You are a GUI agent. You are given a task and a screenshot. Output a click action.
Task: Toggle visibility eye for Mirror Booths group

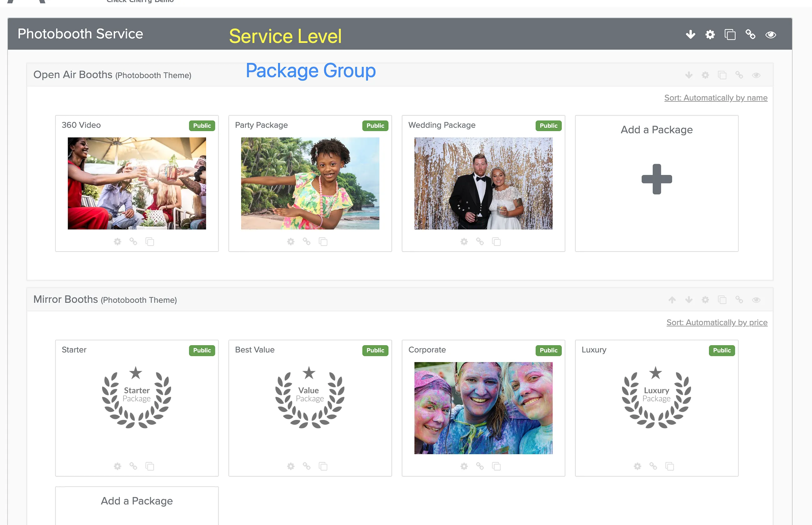[x=756, y=300]
